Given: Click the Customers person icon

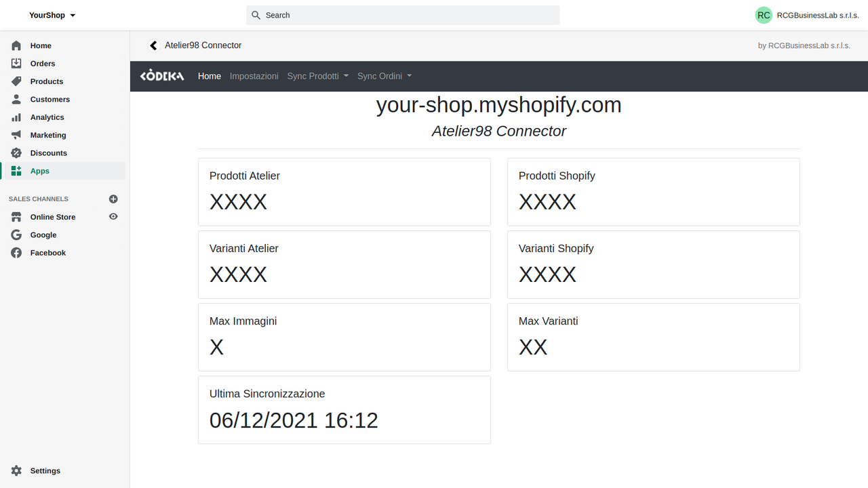Looking at the screenshot, I should coord(16,99).
